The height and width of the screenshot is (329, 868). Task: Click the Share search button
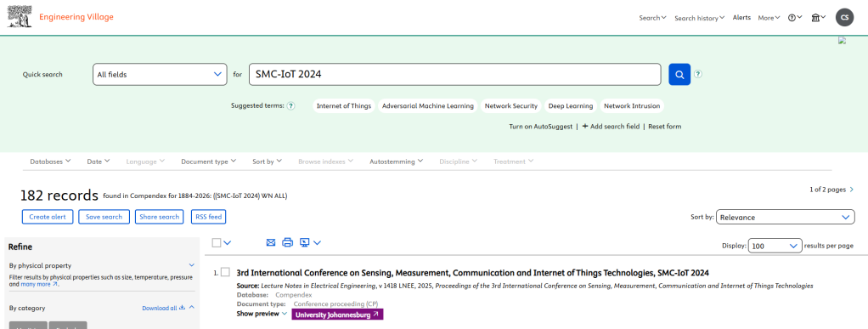pyautogui.click(x=160, y=217)
